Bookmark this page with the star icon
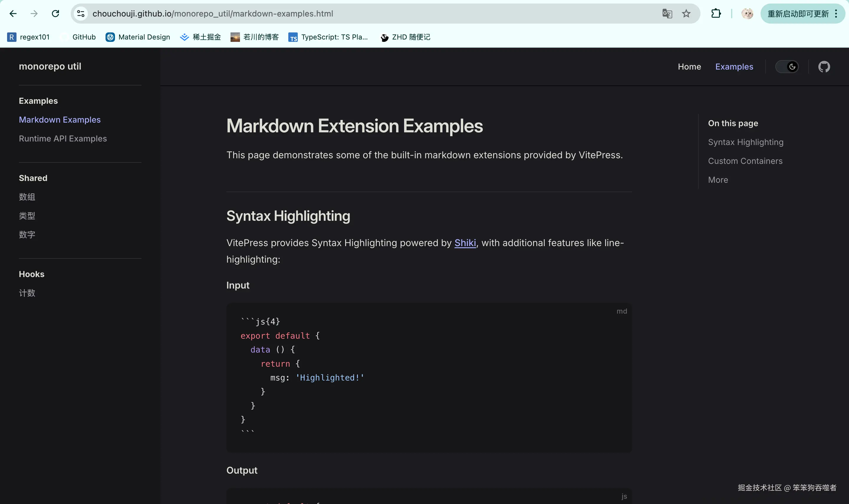 [686, 14]
